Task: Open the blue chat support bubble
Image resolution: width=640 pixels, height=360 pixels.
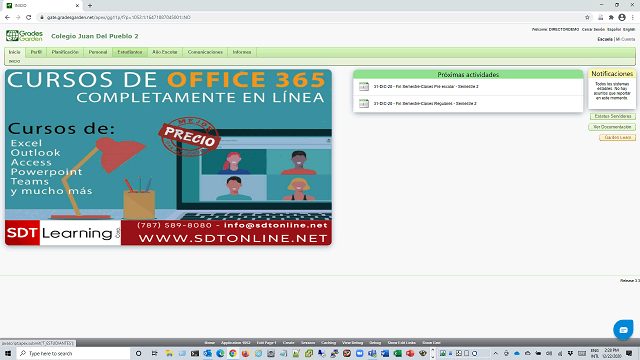Action: coord(623,330)
